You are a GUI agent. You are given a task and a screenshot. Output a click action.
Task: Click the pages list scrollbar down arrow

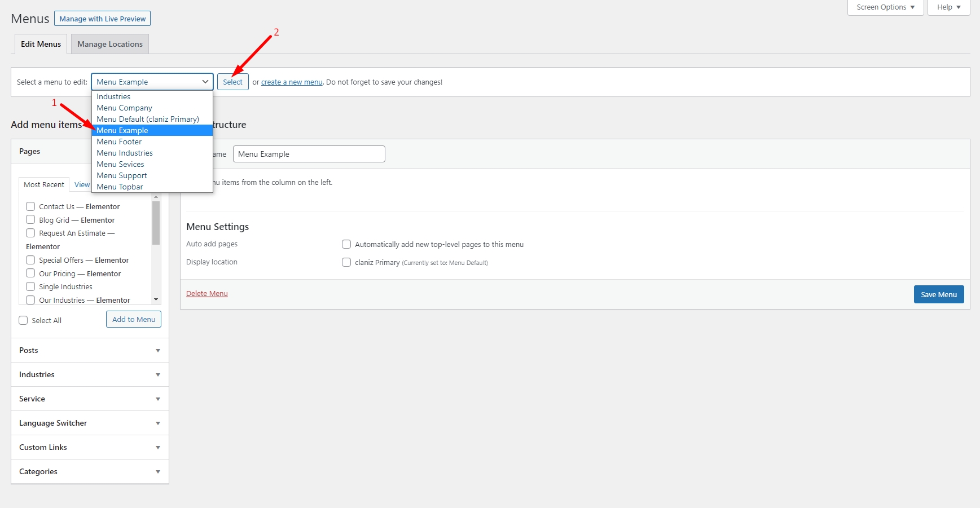156,299
